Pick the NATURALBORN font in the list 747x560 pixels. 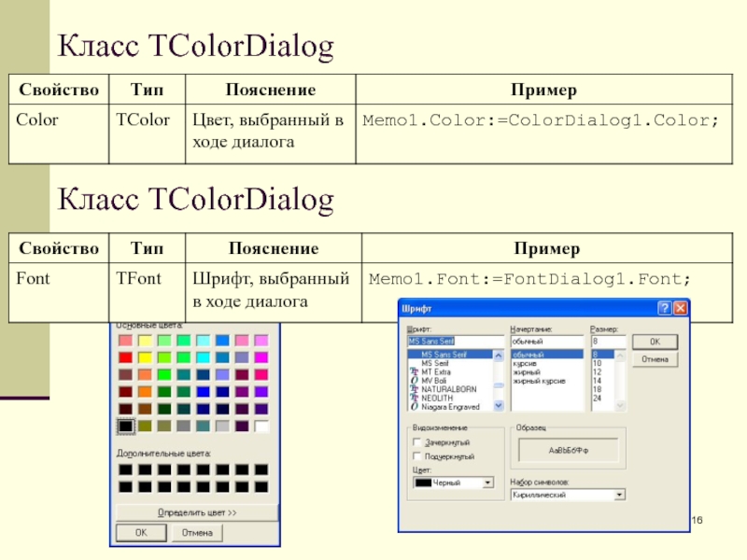click(x=445, y=389)
